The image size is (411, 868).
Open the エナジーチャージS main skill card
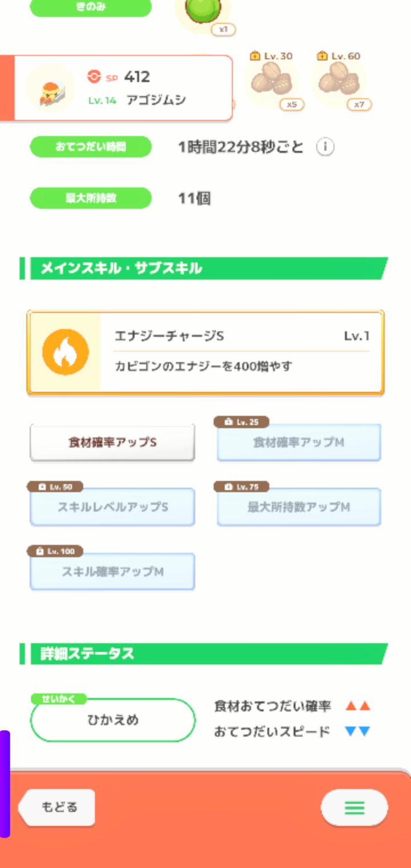(x=205, y=352)
